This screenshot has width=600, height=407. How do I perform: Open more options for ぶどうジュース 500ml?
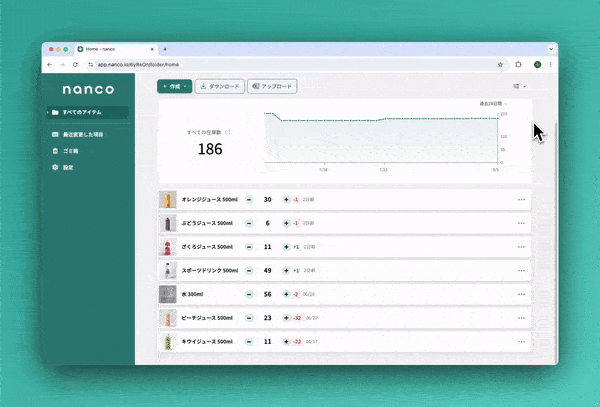coord(521,223)
